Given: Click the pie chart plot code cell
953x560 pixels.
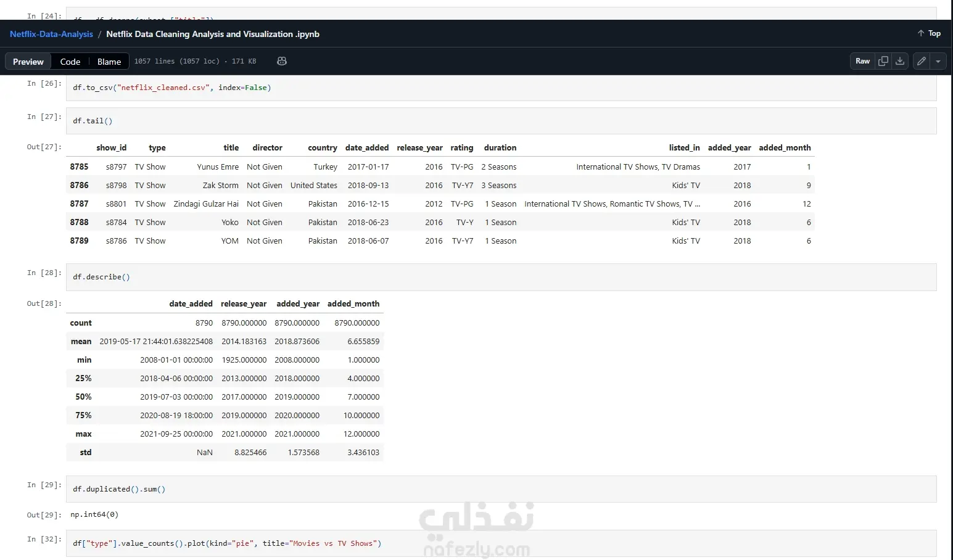Looking at the screenshot, I should click(x=501, y=543).
